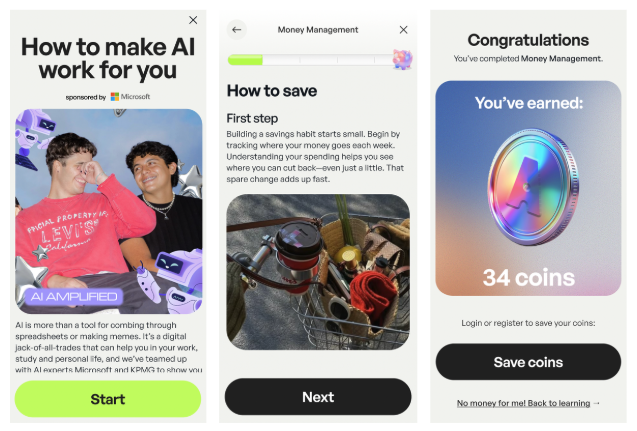Image resolution: width=637 pixels, height=431 pixels.
Task: Click the 'First step' subheading
Action: [x=252, y=118]
